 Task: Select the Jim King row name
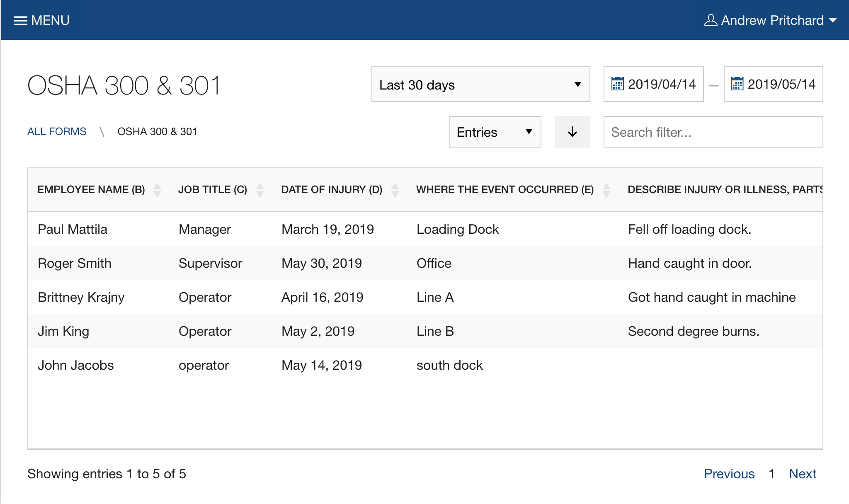coord(63,331)
